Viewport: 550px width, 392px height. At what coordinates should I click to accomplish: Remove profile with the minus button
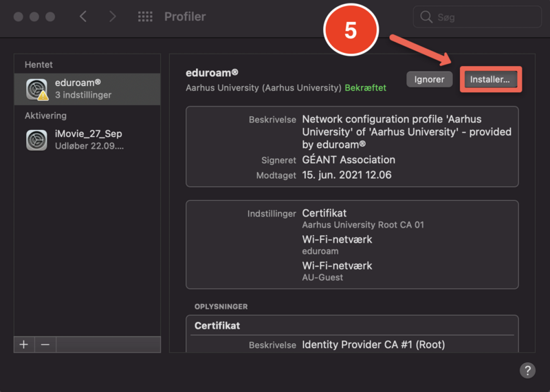45,345
